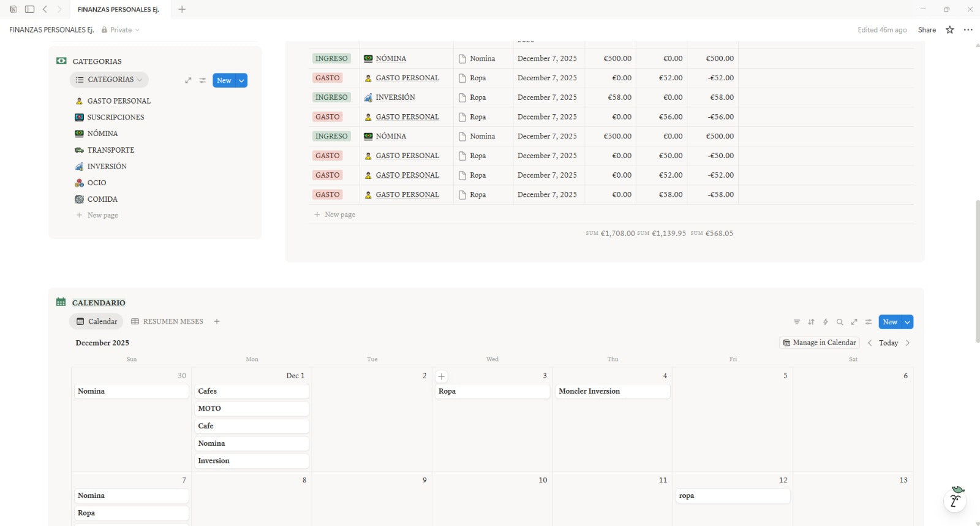Open calendar automations lightning icon
Image resolution: width=980 pixels, height=526 pixels.
pos(826,322)
